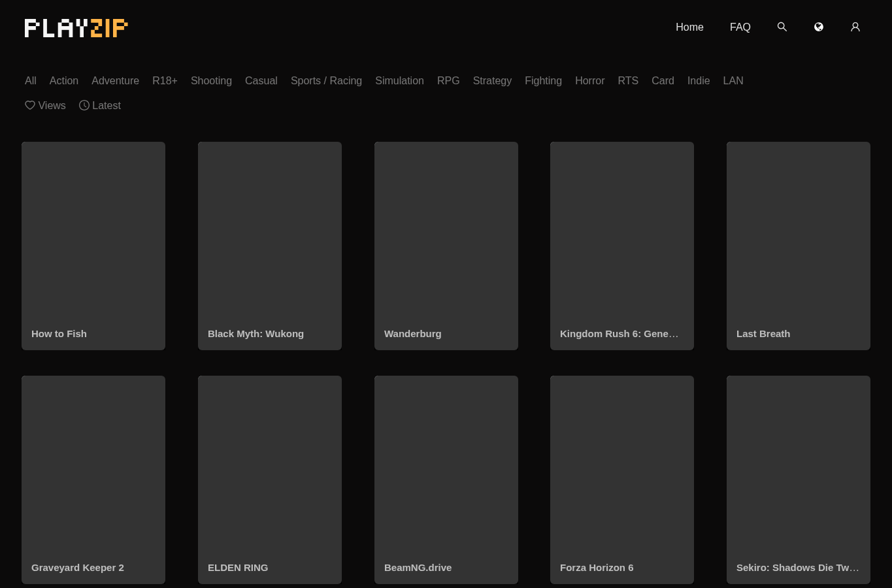
Task: Open the ELDEN RING game card
Action: [270, 480]
